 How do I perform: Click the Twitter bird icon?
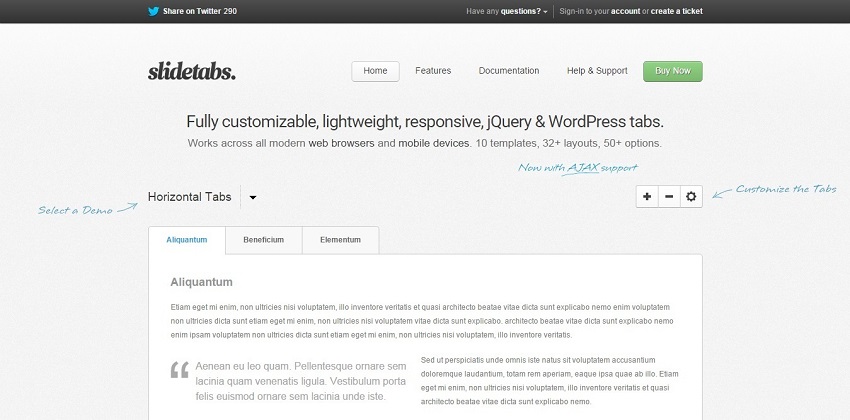coord(153,11)
